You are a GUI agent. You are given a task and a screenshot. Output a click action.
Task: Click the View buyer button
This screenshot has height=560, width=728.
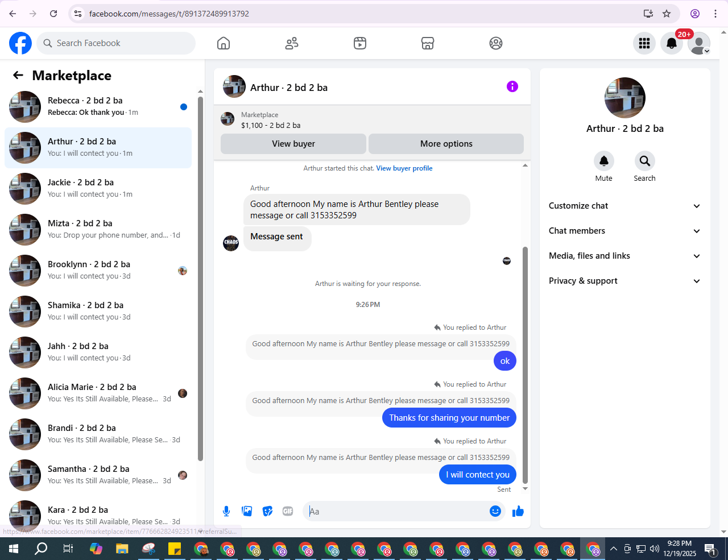tap(293, 144)
